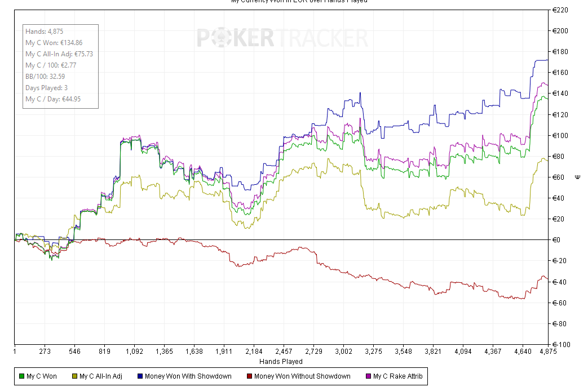
Task: Click the x-axis tick label '1,092'
Action: pos(134,352)
